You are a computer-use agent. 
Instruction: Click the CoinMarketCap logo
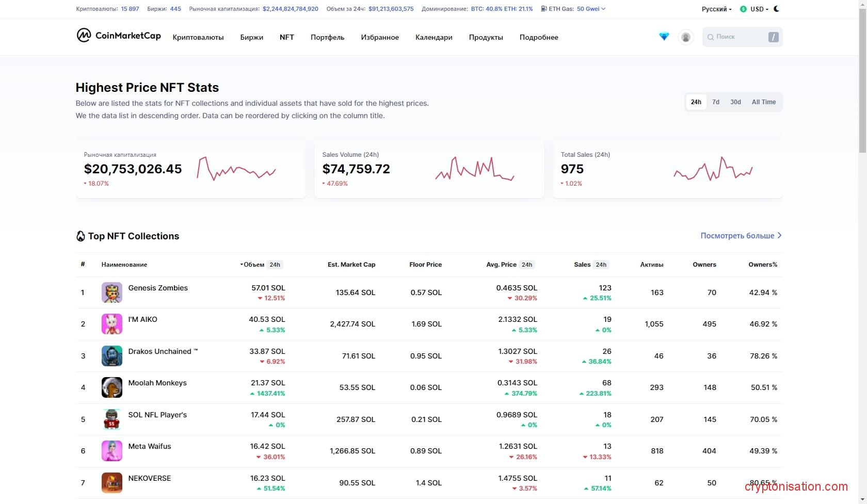pos(119,36)
